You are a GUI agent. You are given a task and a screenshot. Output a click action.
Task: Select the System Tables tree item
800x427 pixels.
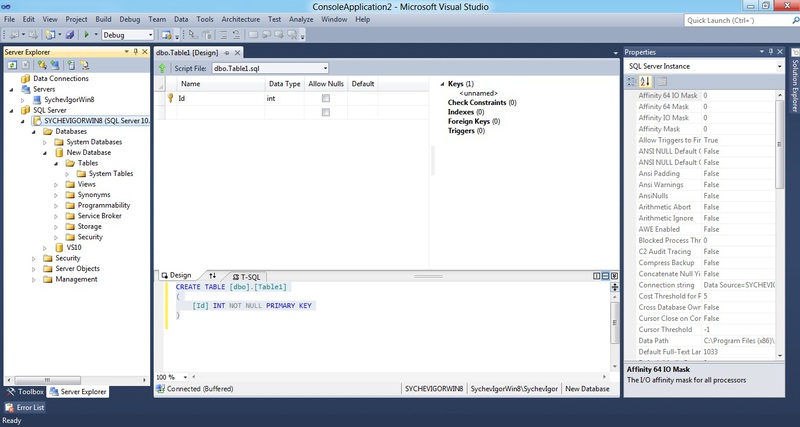coord(111,174)
